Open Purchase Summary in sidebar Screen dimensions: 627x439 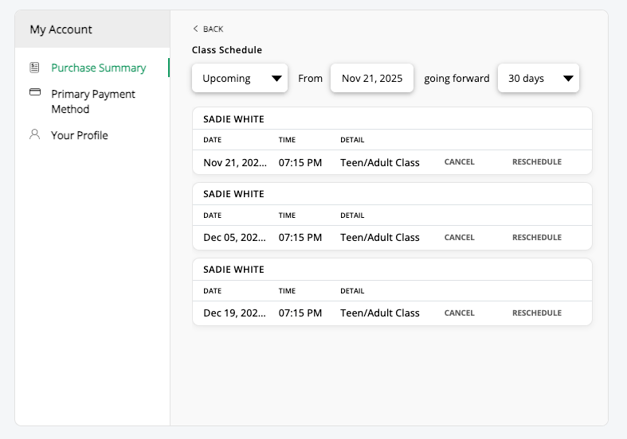(x=98, y=68)
